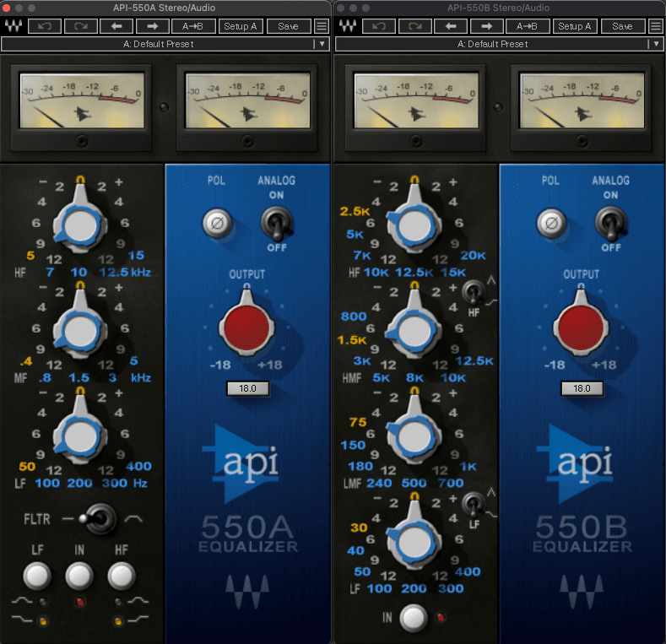Open the preset dropdown arrow in API-550B
The width and height of the screenshot is (666, 644).
coord(656,44)
